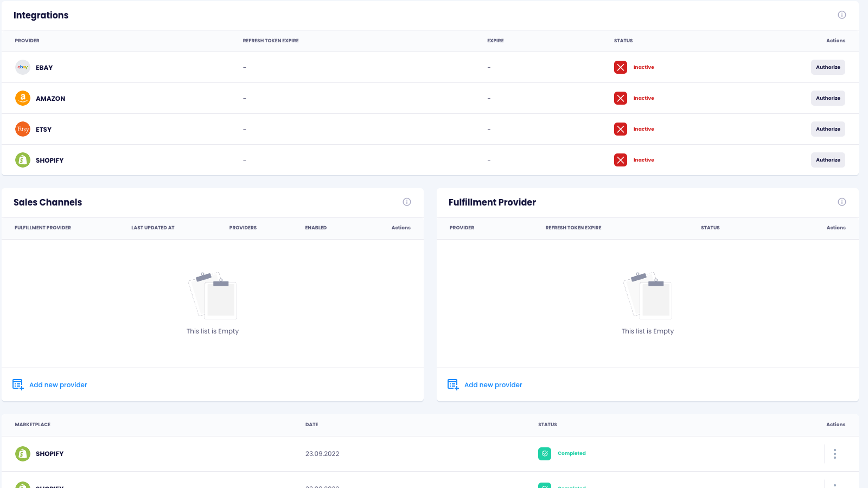Click SHOPIFY provider name in Integrations
868x488 pixels.
tap(49, 160)
